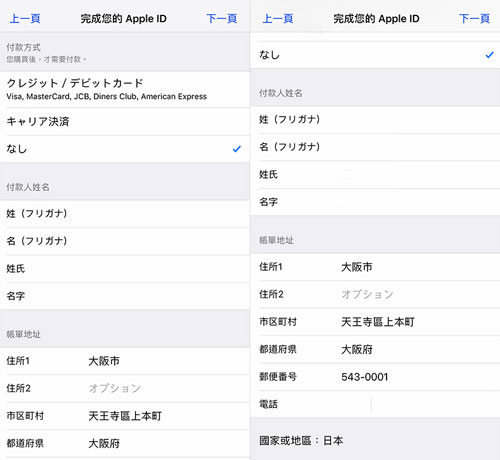500x460 pixels.
Task: Click blue checkmark beside なし in right screen
Action: click(490, 55)
